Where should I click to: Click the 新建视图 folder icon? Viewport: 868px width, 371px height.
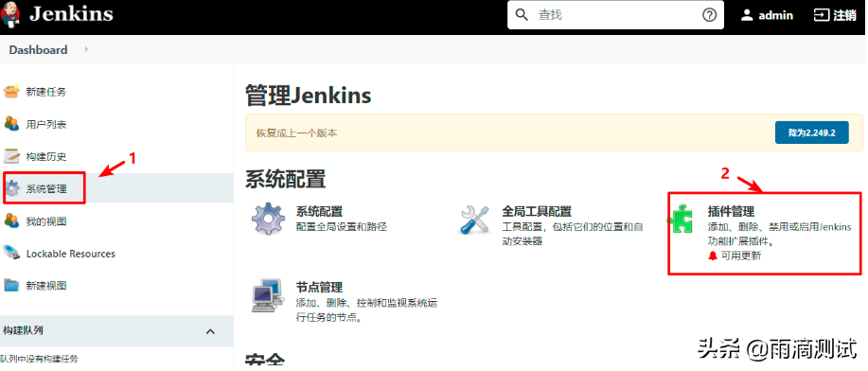pos(11,285)
